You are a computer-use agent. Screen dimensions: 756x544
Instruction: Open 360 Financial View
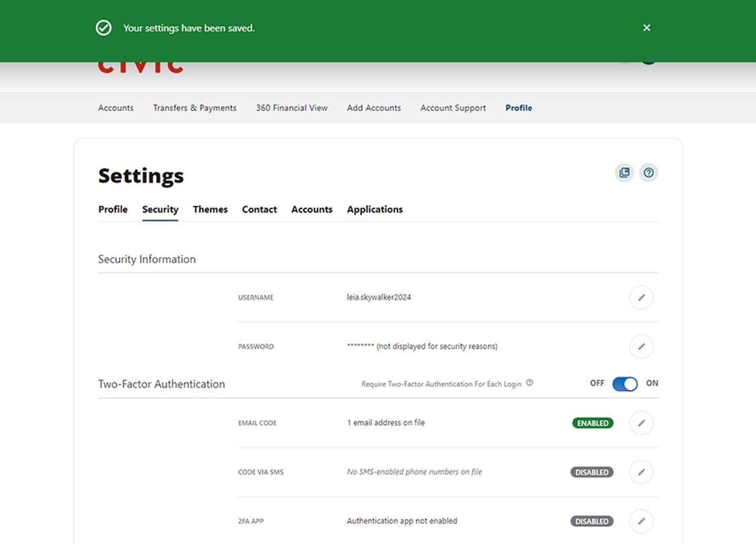coord(292,108)
